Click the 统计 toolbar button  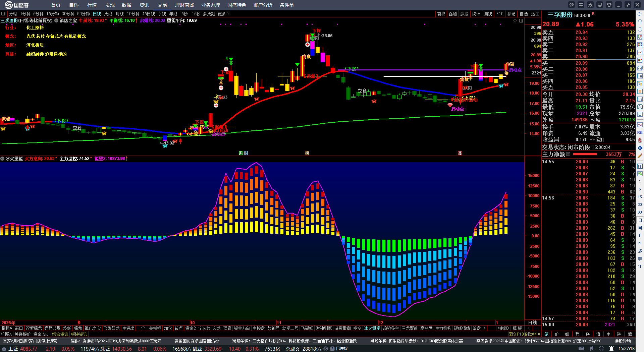click(476, 14)
